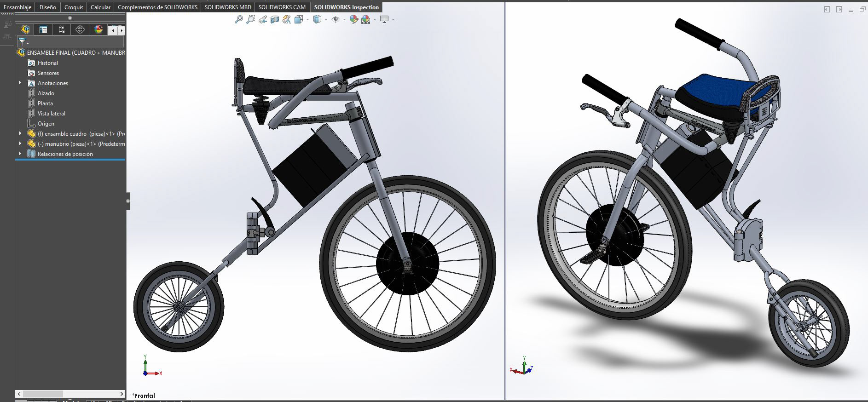
Task: Click the *Frontal view label
Action: click(144, 396)
